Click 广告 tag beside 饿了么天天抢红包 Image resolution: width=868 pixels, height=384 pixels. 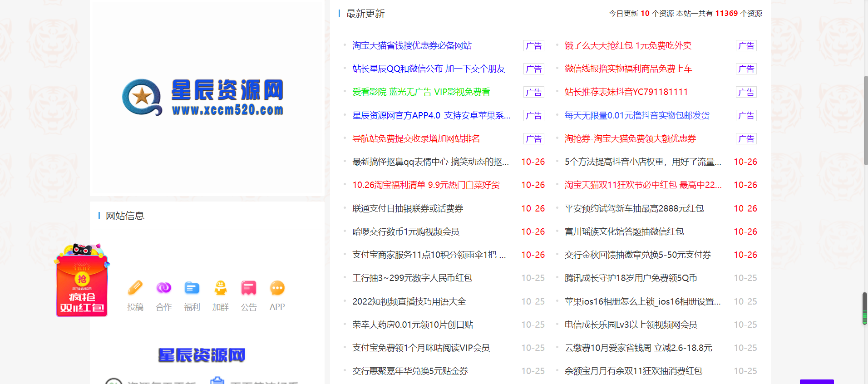tap(746, 45)
